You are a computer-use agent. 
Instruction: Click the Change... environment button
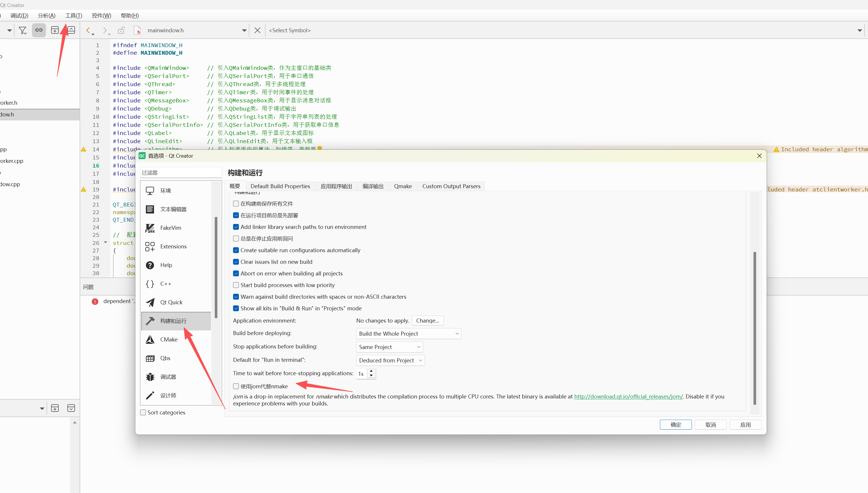[x=427, y=321]
